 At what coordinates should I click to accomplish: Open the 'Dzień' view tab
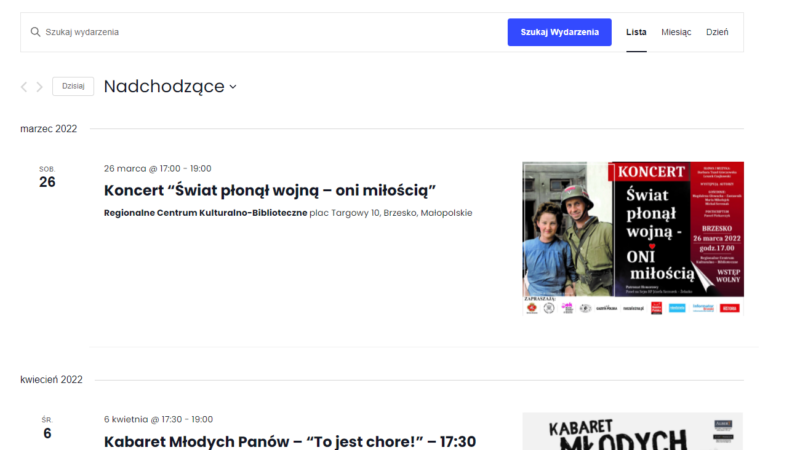tap(717, 32)
